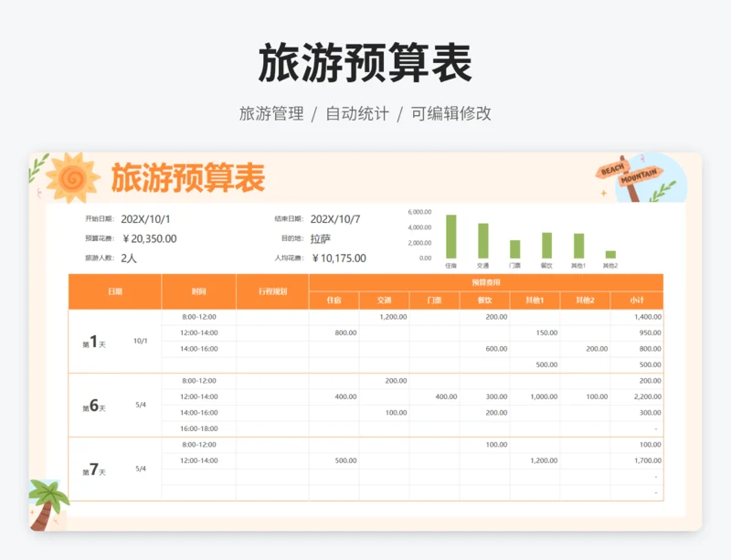
Task: Select Day 7 time cell 12:00-14:00
Action: [x=199, y=460]
